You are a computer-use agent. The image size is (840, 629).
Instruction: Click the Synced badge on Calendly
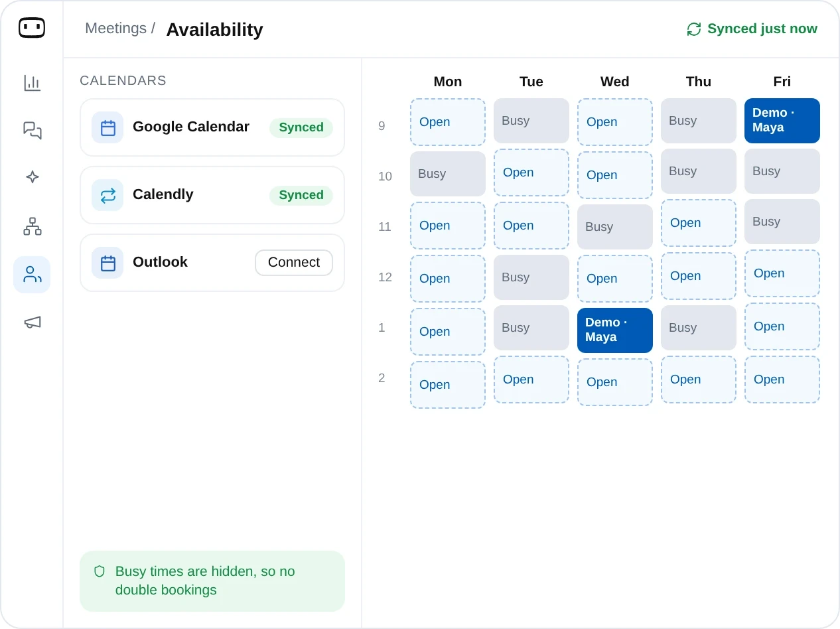coord(301,196)
